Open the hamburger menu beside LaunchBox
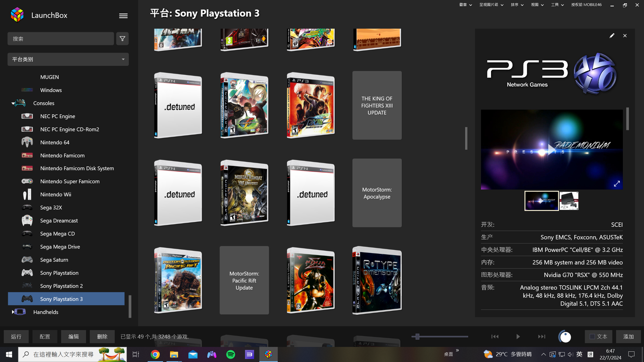This screenshot has width=644, height=362. [123, 16]
